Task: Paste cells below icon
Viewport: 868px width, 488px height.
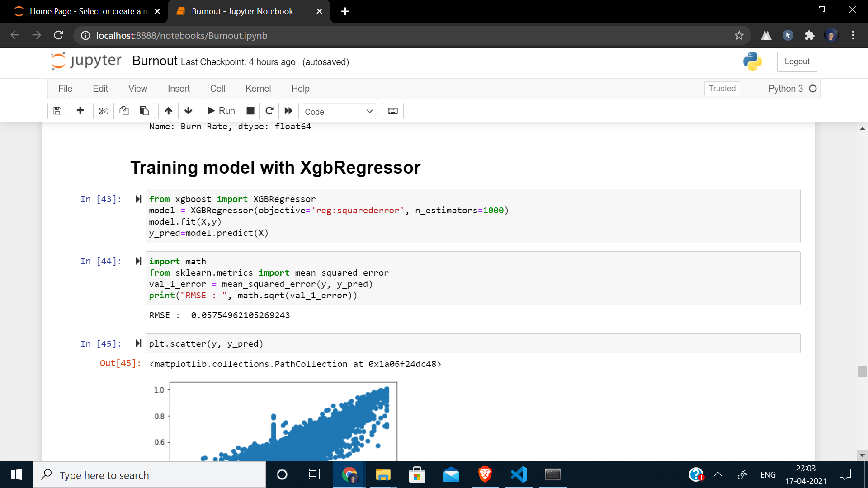Action: (x=144, y=111)
